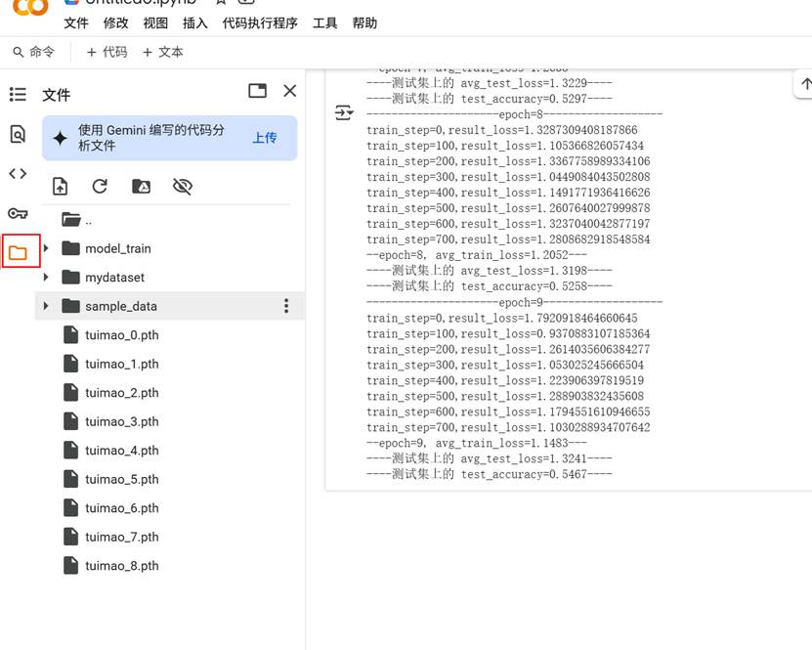This screenshot has width=812, height=650.
Task: Open the table of contents sidebar panel
Action: (16, 94)
